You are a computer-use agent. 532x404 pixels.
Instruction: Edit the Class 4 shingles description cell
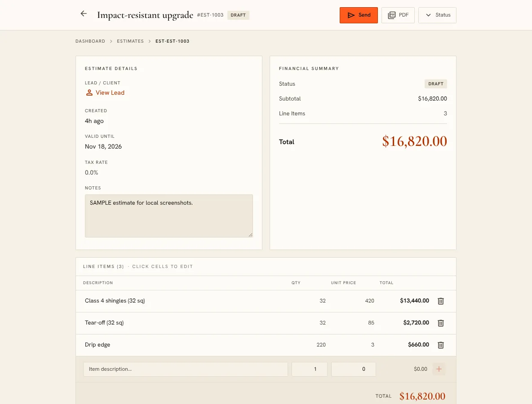tap(115, 301)
